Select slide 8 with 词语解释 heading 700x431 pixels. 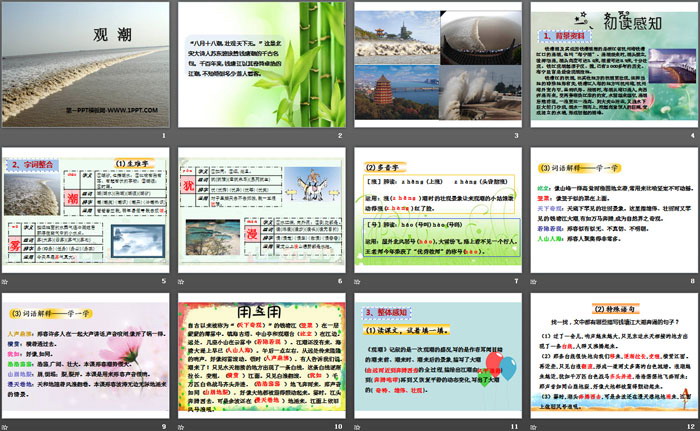point(610,211)
